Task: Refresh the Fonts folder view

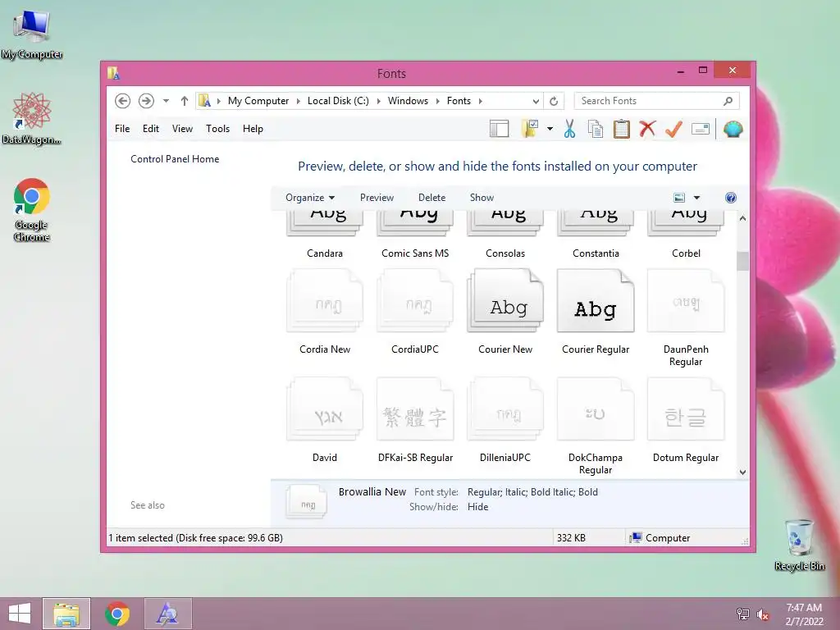Action: pyautogui.click(x=554, y=101)
